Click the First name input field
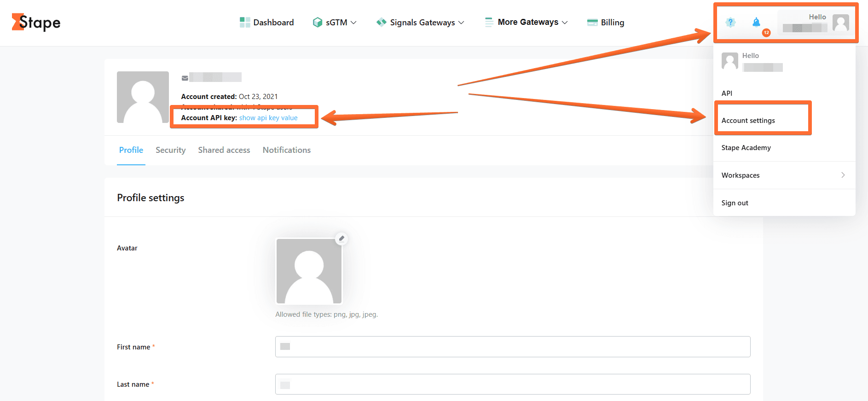The height and width of the screenshot is (401, 868). tap(513, 347)
